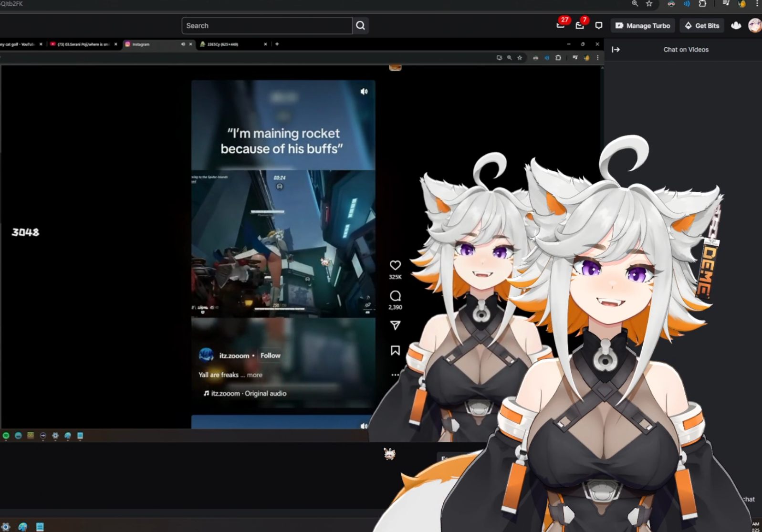Bookmark page with browser star icon
The height and width of the screenshot is (532, 762).
[x=649, y=4]
